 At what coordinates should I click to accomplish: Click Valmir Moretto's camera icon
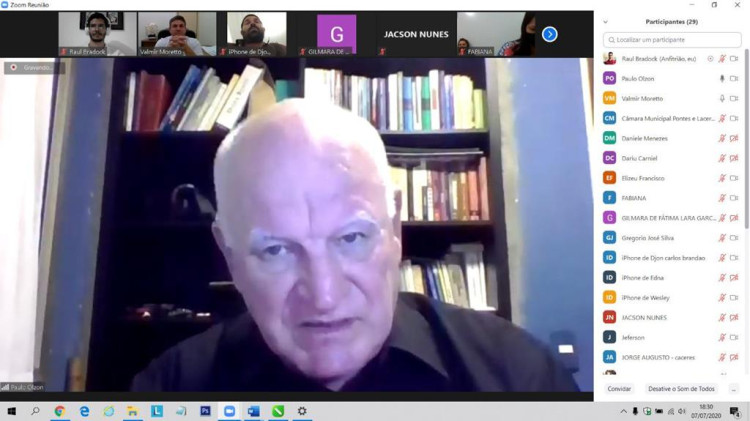click(x=734, y=99)
